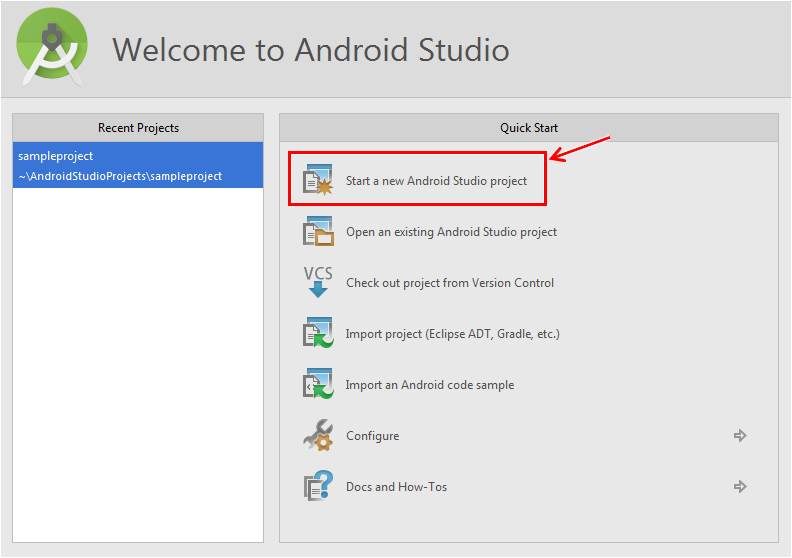Select Import project (Eclipse ADT, Gradle, etc.)
The image size is (792, 558).
point(452,334)
